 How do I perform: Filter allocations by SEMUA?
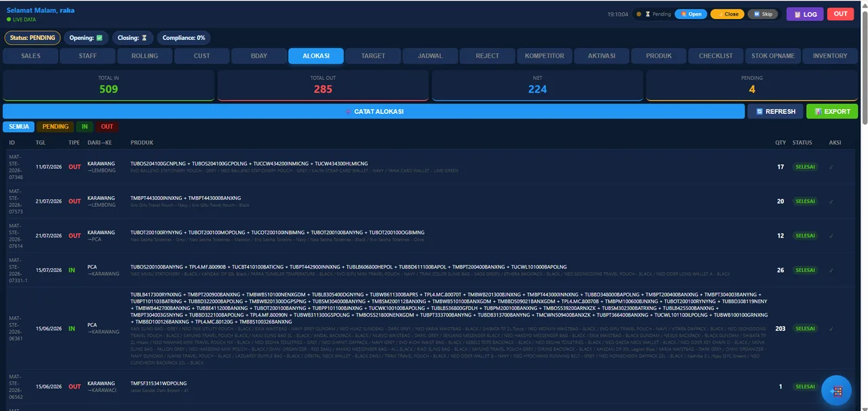(19, 127)
